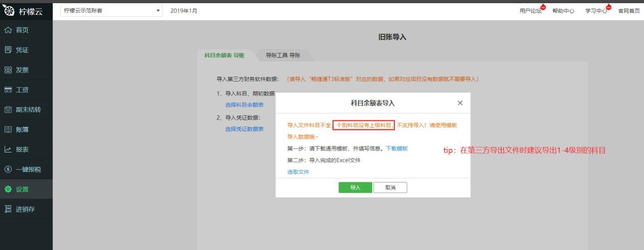Image resolution: width=644 pixels, height=250 pixels.
Task: Open 帮助中心 link in header
Action: point(564,11)
